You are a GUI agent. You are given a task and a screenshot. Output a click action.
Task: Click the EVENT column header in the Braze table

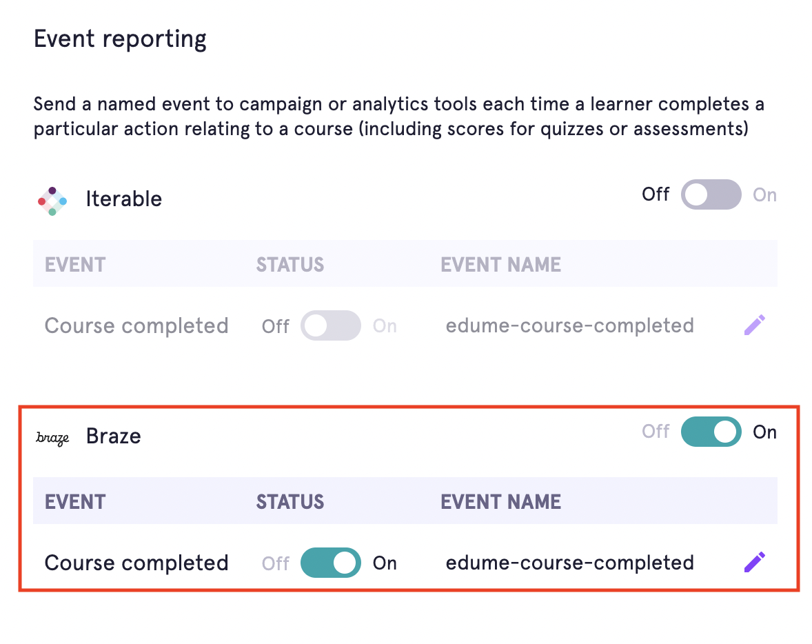74,501
